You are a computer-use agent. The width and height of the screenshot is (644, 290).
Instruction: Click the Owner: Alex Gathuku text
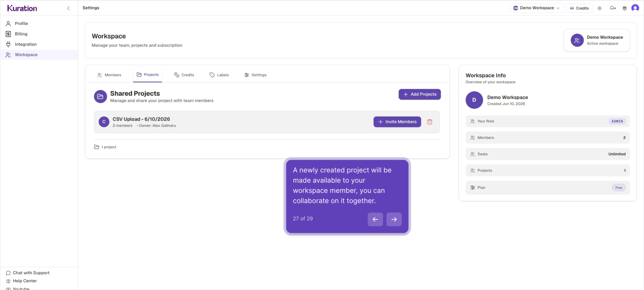(157, 126)
